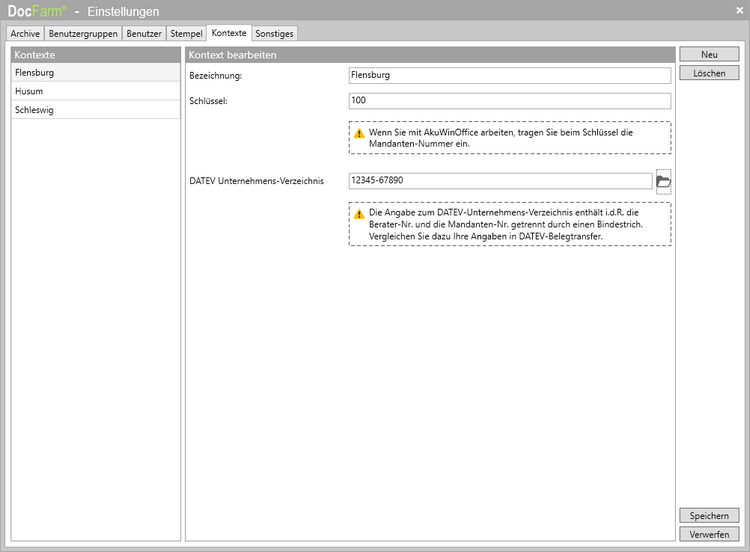The width and height of the screenshot is (750, 552).
Task: Close the Einstellungen window
Action: [739, 10]
